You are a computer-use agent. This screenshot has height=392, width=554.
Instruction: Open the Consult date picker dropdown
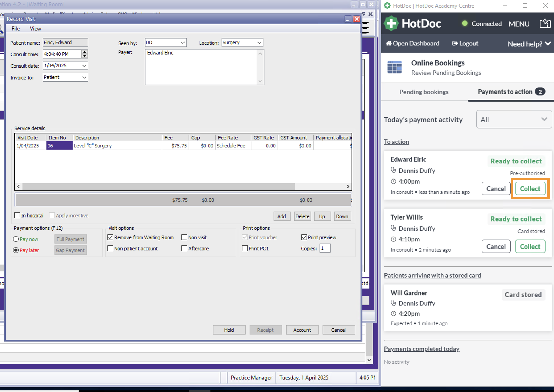pyautogui.click(x=84, y=66)
